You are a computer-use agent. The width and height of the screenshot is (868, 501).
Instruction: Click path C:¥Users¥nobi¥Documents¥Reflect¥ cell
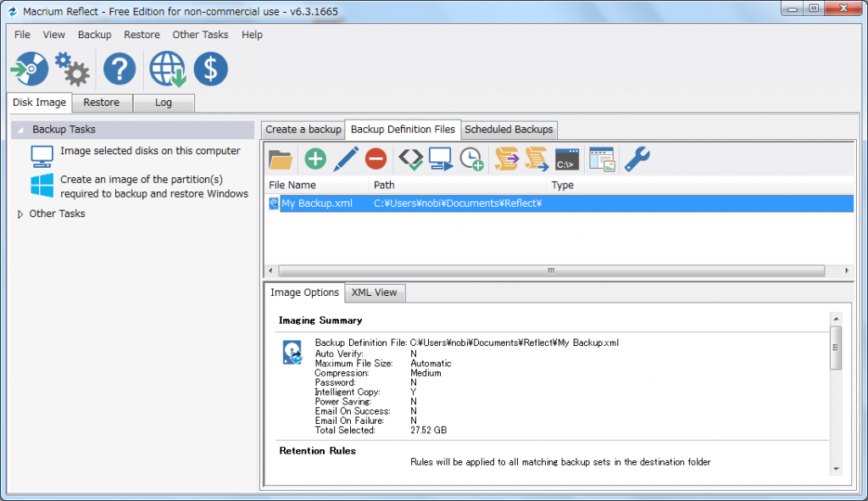coord(458,203)
